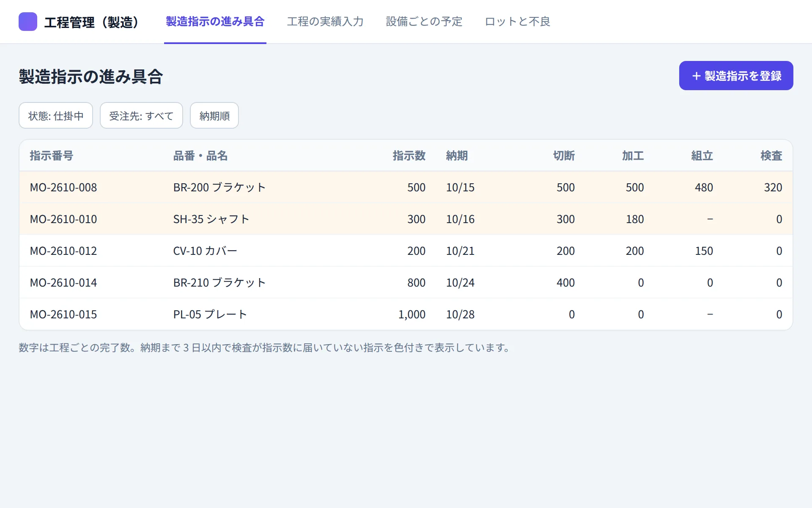Click the 180 machining count for MO-2610-010
The height and width of the screenshot is (508, 812).
pyautogui.click(x=635, y=219)
